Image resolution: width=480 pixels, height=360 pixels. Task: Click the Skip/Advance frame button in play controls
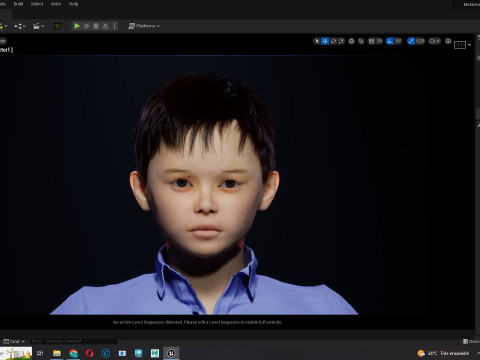tap(87, 26)
